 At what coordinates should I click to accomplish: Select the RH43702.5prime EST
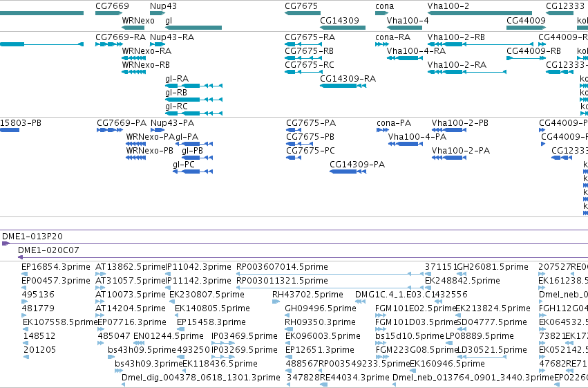[276, 302]
